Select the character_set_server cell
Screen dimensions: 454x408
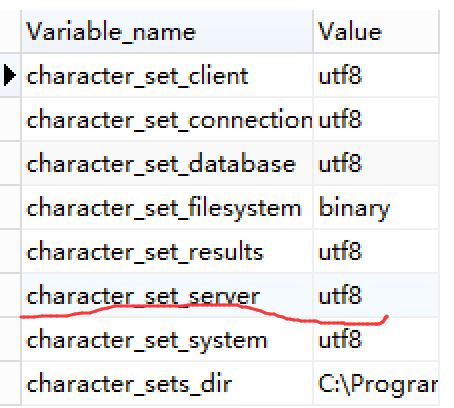pyautogui.click(x=167, y=295)
